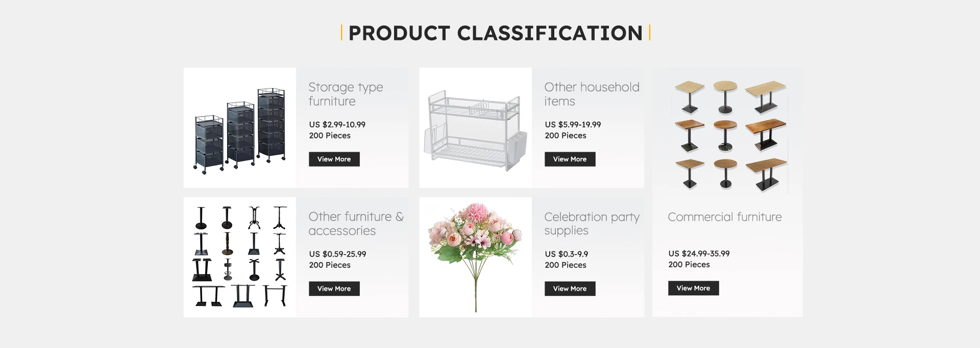Viewport: 980px width, 348px height.
Task: Click View More under Other household items
Action: pos(570,159)
